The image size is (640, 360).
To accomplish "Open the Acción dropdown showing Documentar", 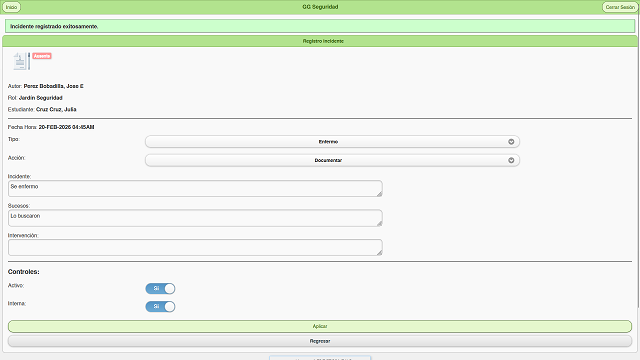I will 332,160.
